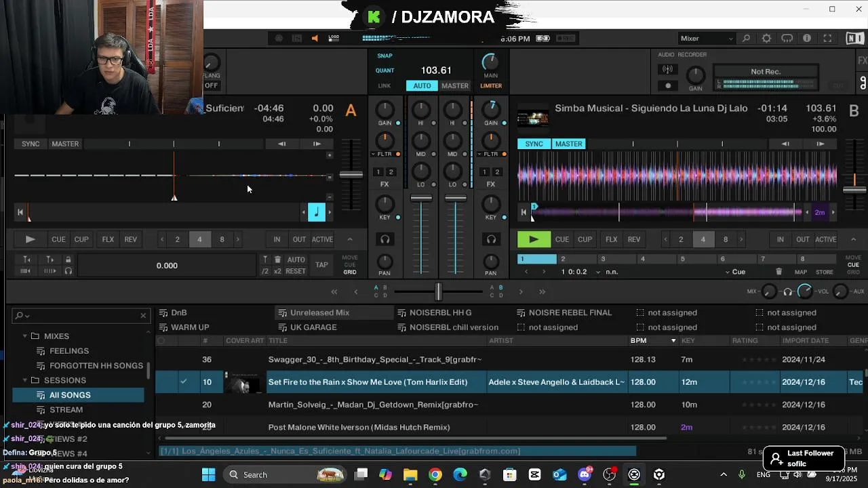Collapse the MIXES folder in browser tree

25,336
